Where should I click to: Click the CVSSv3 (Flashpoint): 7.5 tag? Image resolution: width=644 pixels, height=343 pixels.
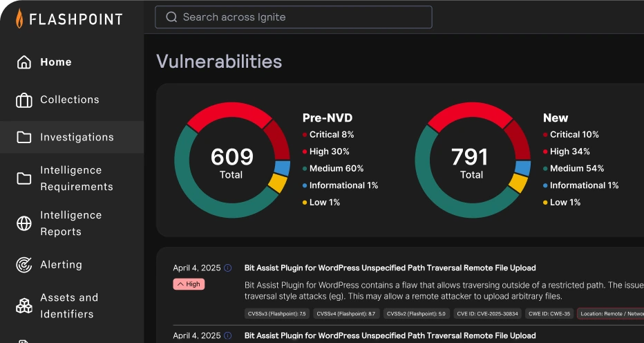pyautogui.click(x=277, y=314)
